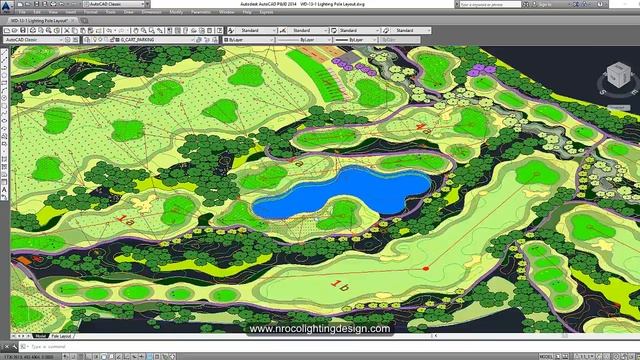The image size is (640, 360).
Task: Select the Zoom Window tool
Action: tap(152, 31)
